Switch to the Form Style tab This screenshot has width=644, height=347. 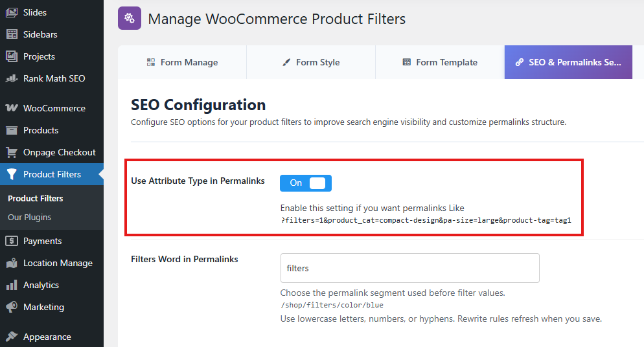311,62
